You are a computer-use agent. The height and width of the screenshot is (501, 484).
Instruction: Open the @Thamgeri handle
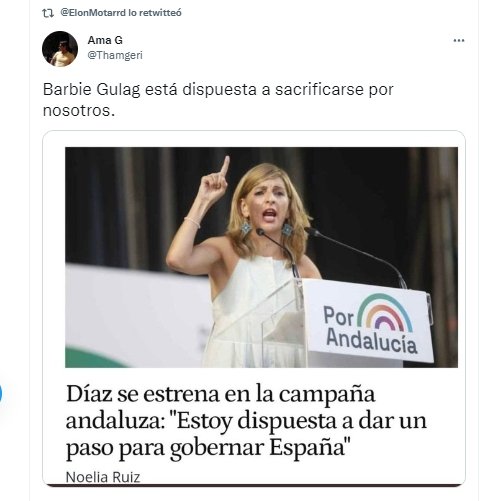[x=115, y=55]
